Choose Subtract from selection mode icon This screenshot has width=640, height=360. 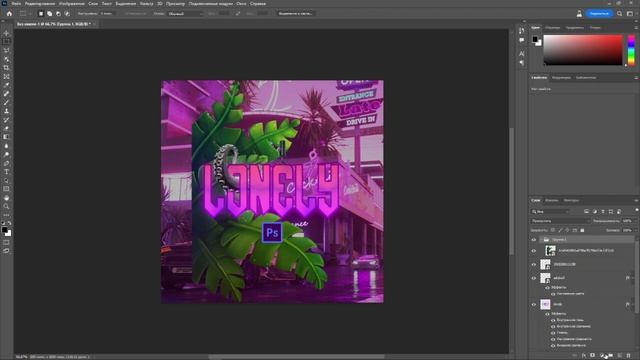click(58, 13)
